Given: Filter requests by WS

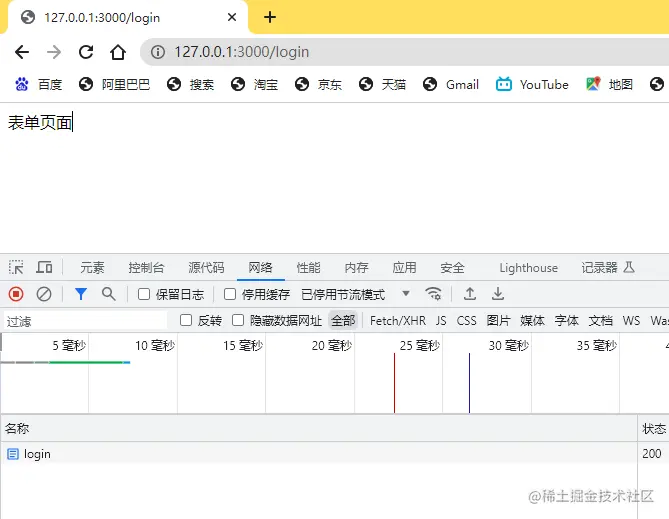Looking at the screenshot, I should [631, 321].
